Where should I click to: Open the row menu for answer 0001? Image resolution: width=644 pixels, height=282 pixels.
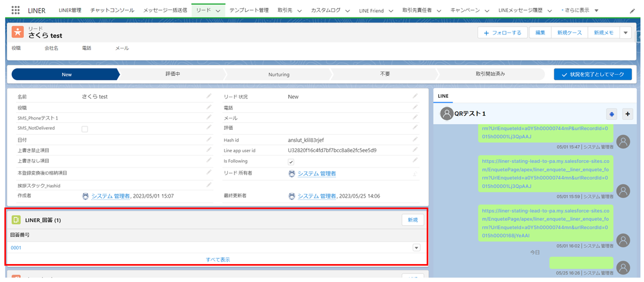tap(416, 248)
